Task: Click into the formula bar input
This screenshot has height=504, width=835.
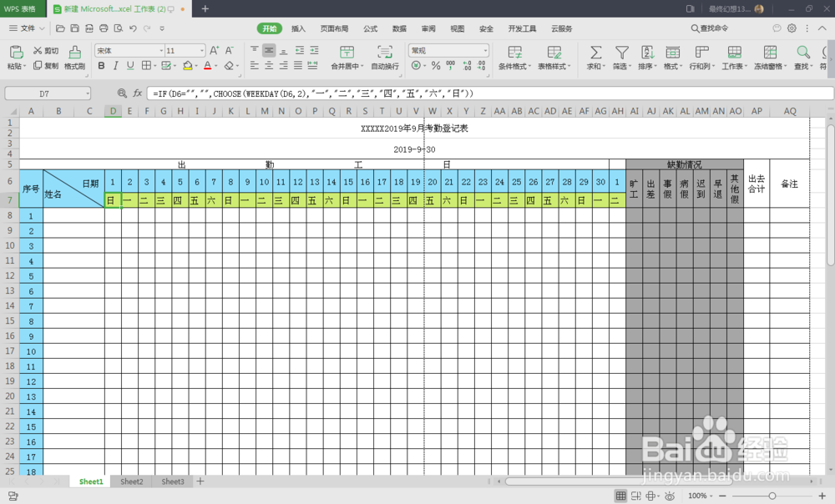Action: (490, 93)
